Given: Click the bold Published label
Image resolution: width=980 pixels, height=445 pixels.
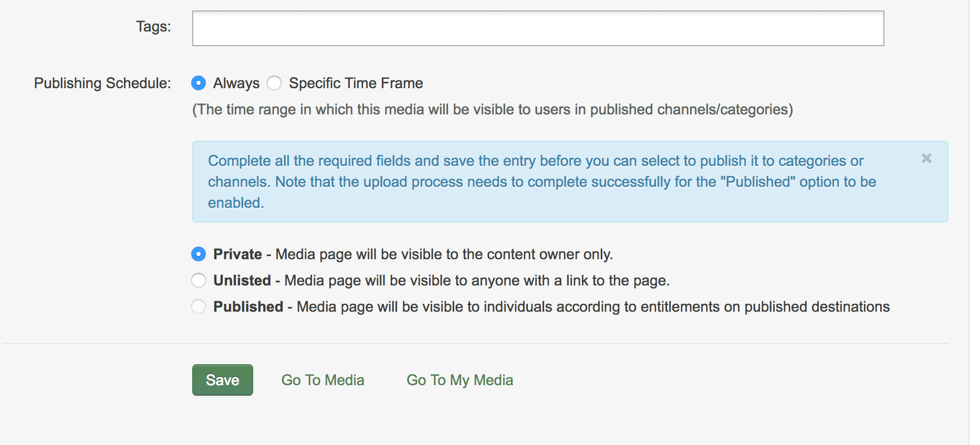Looking at the screenshot, I should (x=248, y=306).
